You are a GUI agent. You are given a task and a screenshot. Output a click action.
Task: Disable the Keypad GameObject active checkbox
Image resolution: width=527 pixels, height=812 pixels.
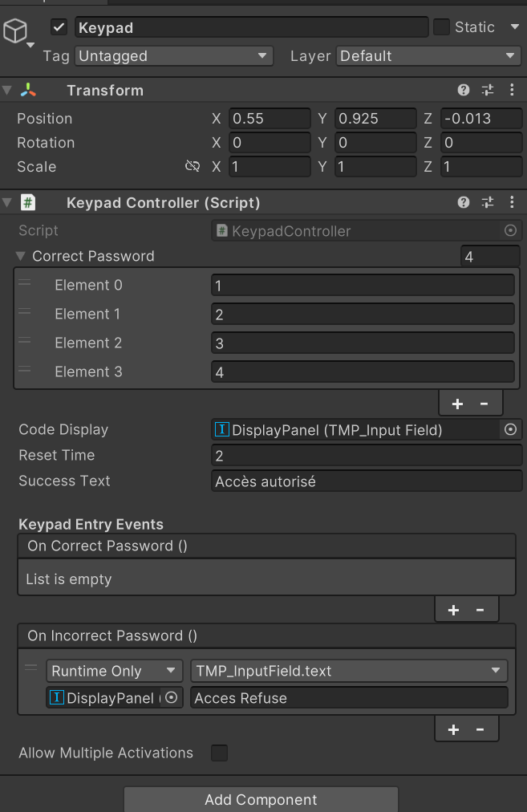(59, 27)
